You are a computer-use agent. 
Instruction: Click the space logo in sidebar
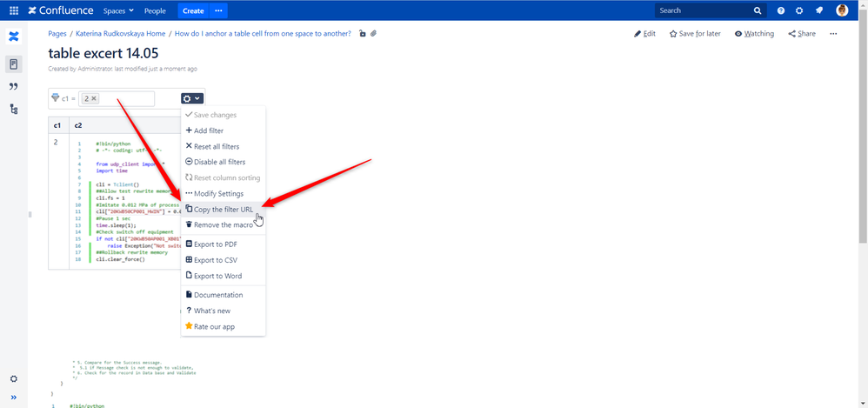click(14, 37)
